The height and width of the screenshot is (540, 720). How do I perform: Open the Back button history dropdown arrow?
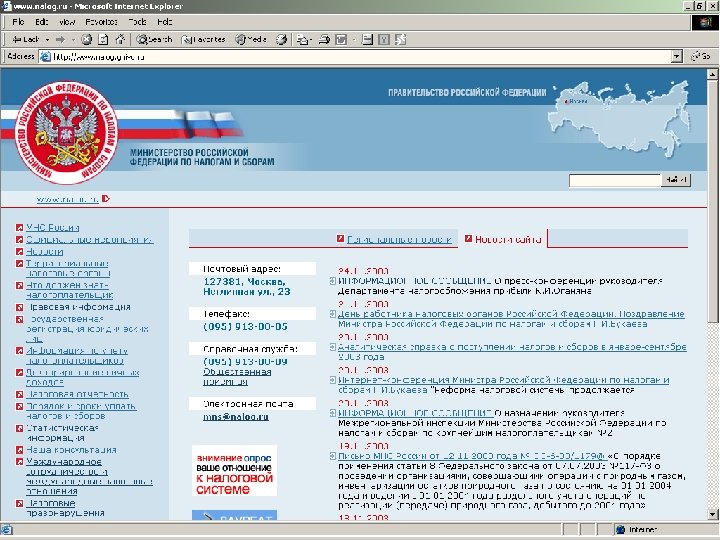[47, 40]
